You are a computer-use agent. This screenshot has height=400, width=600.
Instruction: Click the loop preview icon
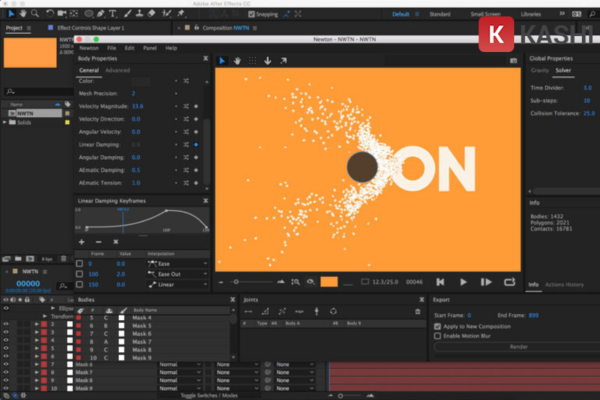point(509,283)
